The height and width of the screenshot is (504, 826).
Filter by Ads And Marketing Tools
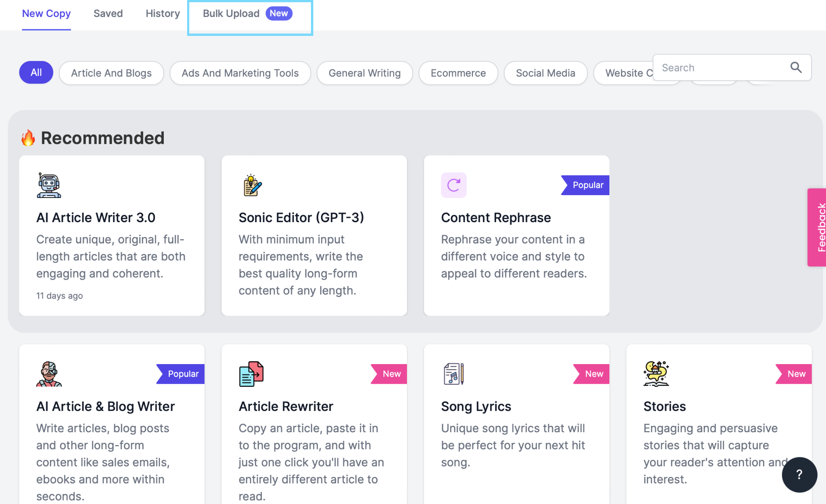tap(240, 73)
